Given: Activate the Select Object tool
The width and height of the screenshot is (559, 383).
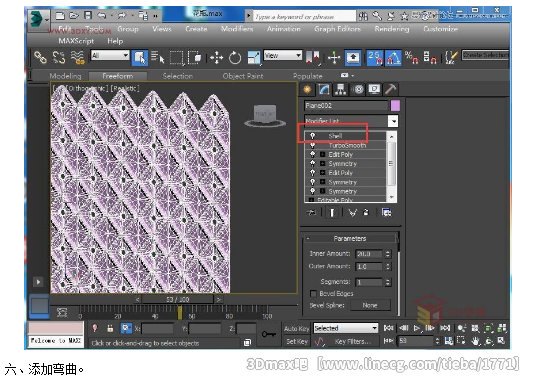Looking at the screenshot, I should point(140,57).
